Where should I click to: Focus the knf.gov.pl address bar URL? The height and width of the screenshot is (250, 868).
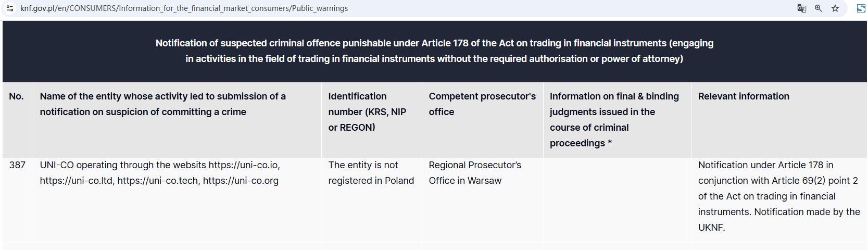tap(184, 8)
